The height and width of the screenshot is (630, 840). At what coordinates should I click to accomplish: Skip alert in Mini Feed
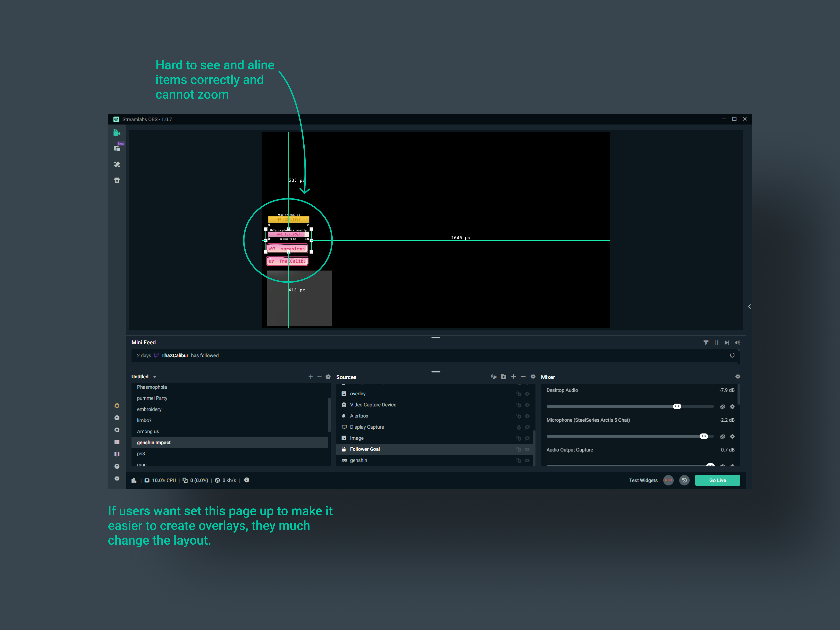point(727,342)
